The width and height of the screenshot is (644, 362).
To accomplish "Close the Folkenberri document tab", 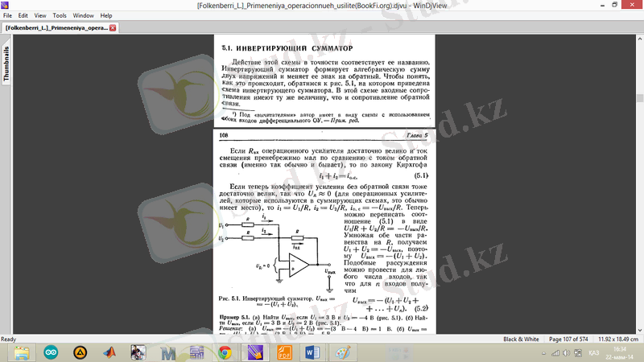I will coord(112,28).
